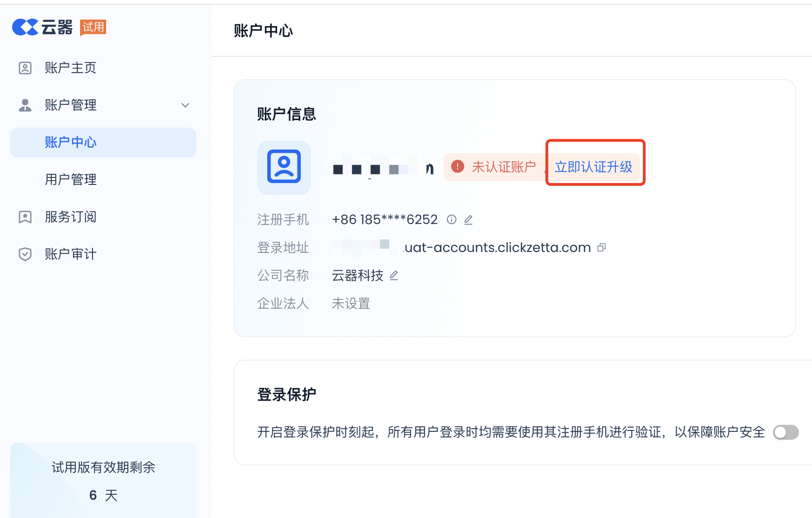Viewport: 812px width, 518px height.
Task: Edit the registered phone via the pencil icon
Action: (468, 219)
